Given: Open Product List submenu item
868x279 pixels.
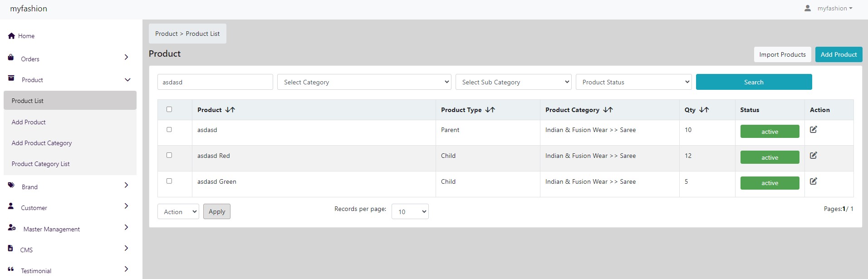Looking at the screenshot, I should 70,100.
